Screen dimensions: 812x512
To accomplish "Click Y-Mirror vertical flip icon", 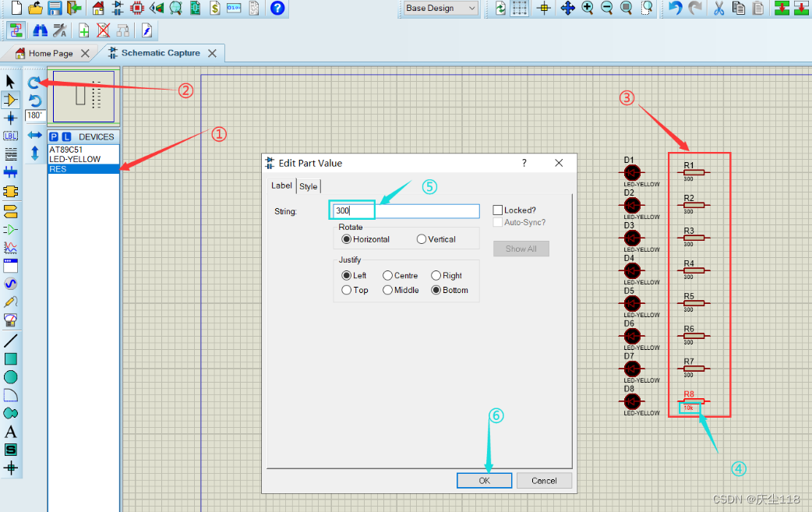I will pyautogui.click(x=35, y=154).
